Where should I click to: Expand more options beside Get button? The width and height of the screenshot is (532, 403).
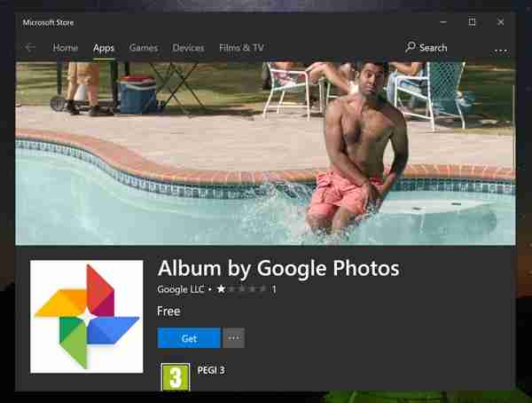pos(234,338)
